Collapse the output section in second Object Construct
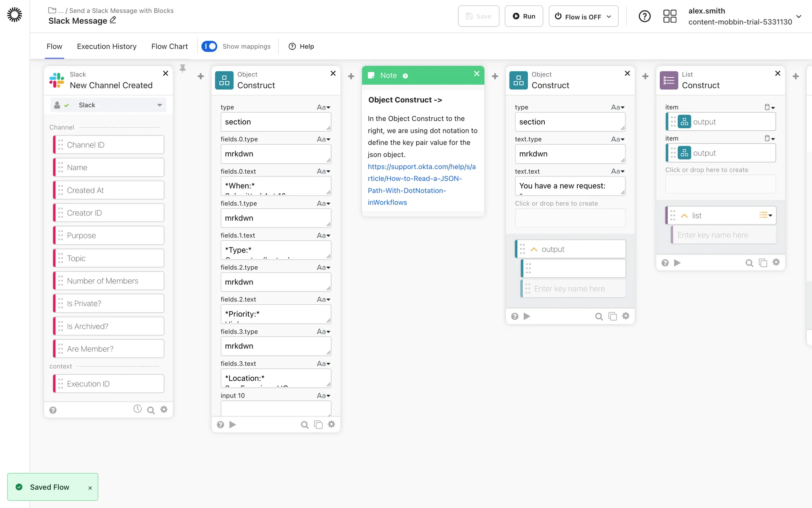 [534, 249]
